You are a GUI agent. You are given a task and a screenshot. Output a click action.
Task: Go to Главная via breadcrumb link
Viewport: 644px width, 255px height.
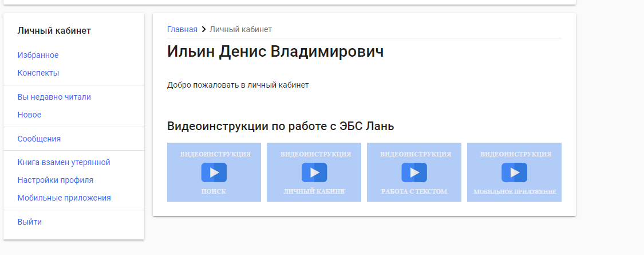point(182,29)
